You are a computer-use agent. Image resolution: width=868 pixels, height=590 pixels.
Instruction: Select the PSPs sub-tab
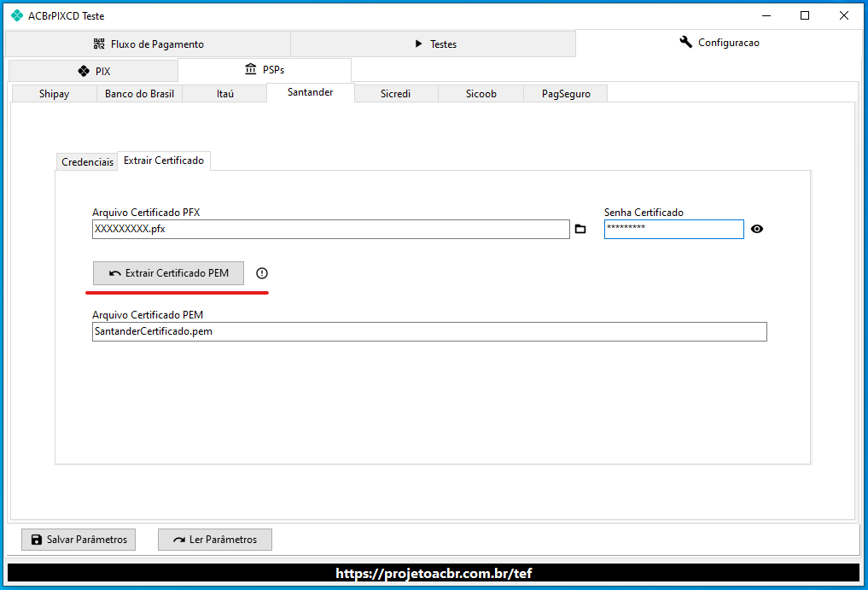(265, 70)
